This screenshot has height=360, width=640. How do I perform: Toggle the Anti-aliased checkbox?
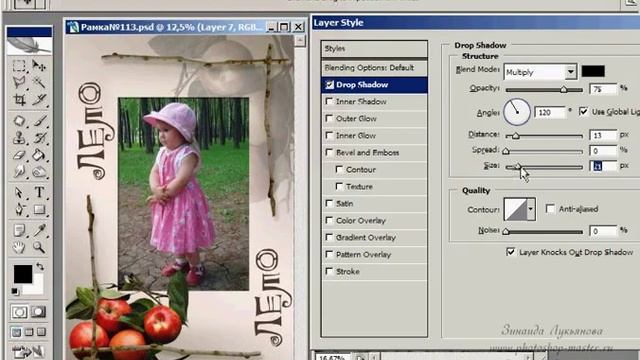coord(550,209)
